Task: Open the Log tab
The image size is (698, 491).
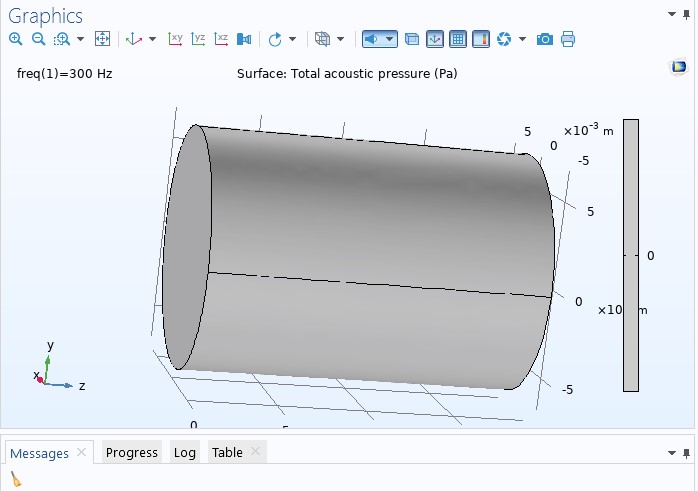Action: click(184, 453)
